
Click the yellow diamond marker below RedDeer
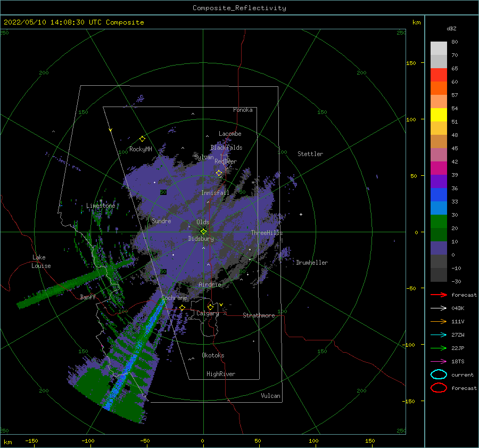coord(219,173)
